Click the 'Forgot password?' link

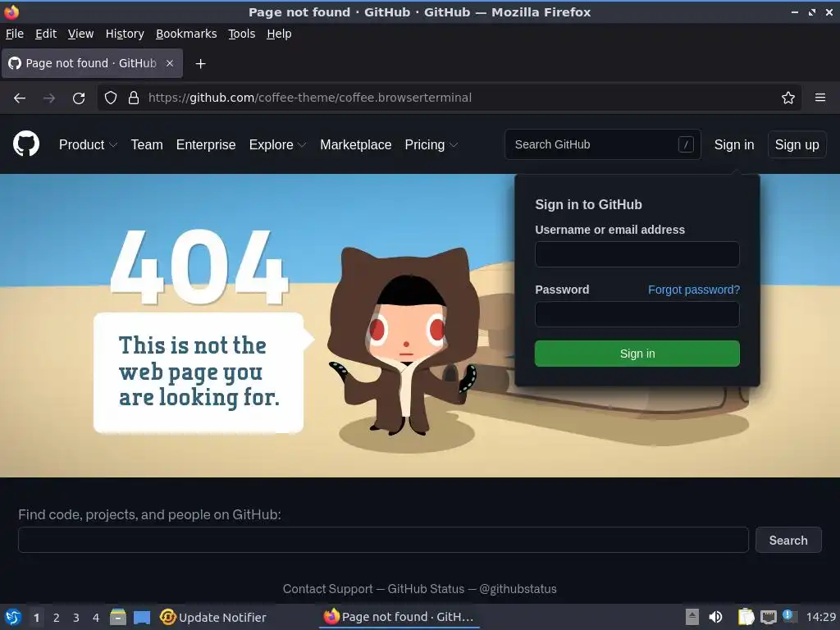[694, 290]
